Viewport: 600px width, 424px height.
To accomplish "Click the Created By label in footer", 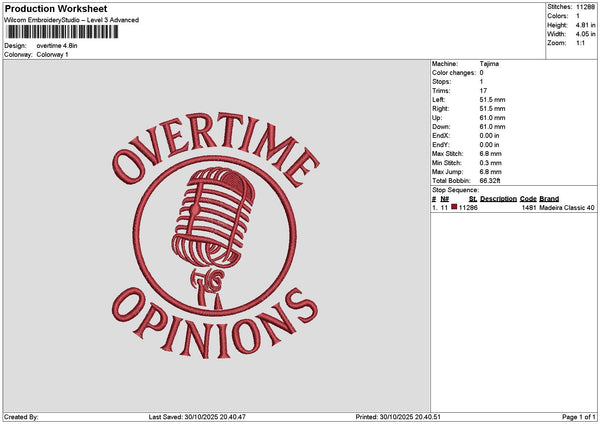I will pos(21,417).
